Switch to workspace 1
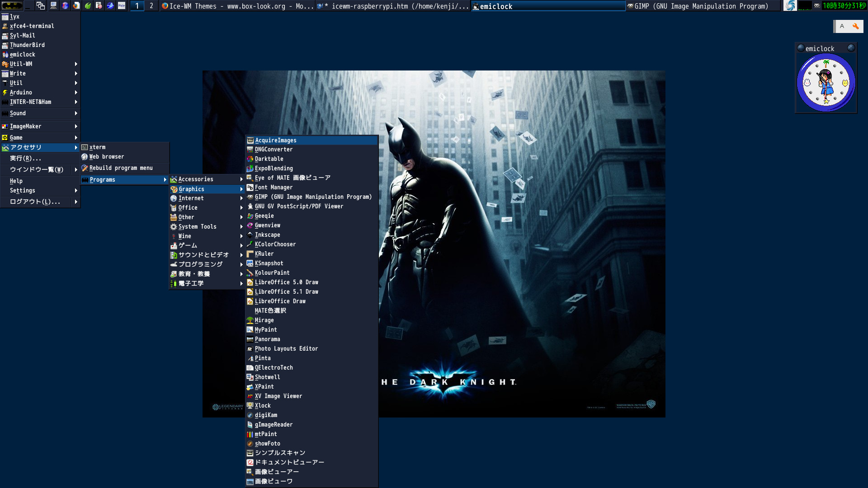The width and height of the screenshot is (868, 488). pos(137,6)
